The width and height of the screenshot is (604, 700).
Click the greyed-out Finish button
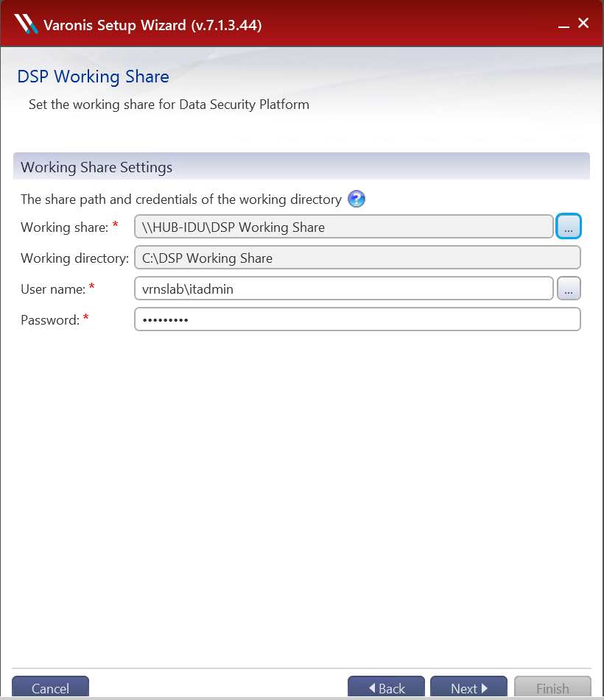[552, 687]
